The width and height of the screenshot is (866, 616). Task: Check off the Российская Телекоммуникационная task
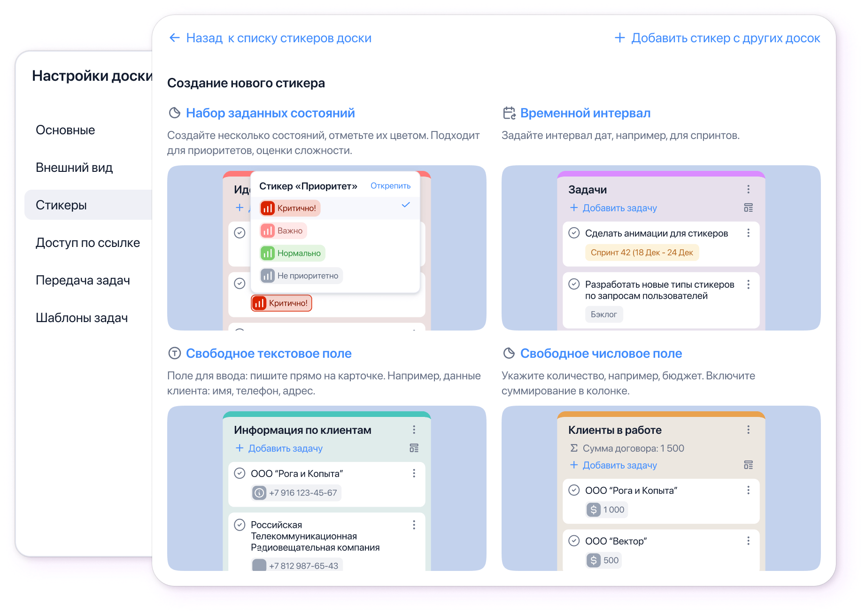(240, 525)
